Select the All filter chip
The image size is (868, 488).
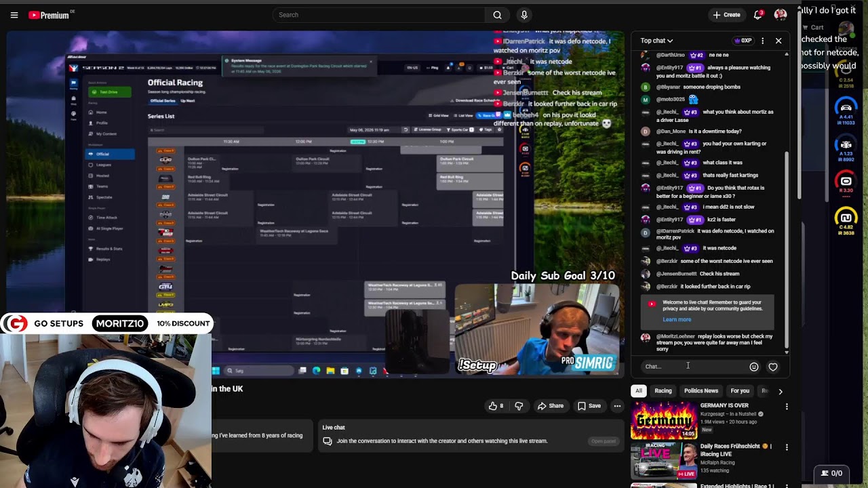tap(639, 391)
